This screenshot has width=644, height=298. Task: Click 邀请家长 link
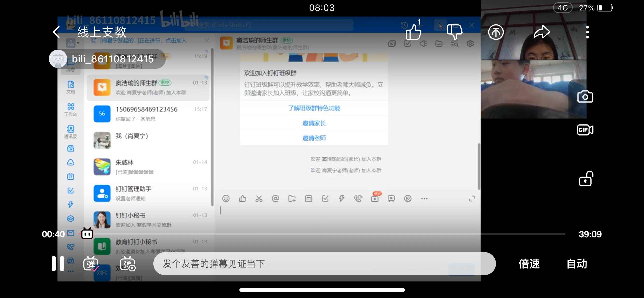click(314, 123)
